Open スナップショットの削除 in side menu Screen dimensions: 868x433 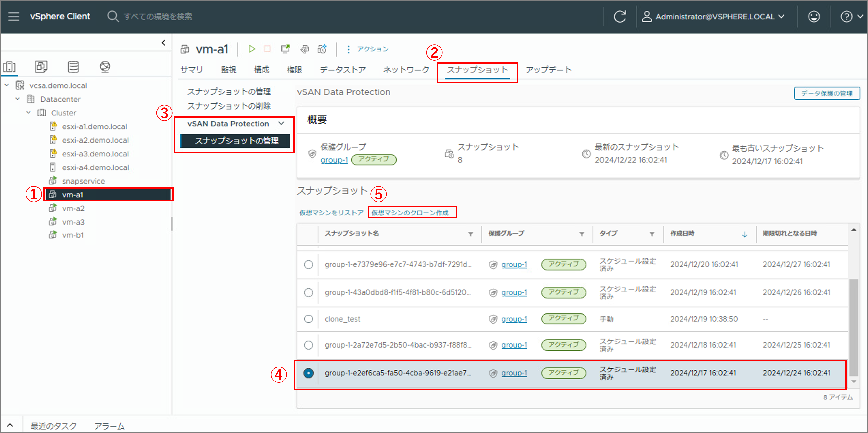tap(229, 106)
